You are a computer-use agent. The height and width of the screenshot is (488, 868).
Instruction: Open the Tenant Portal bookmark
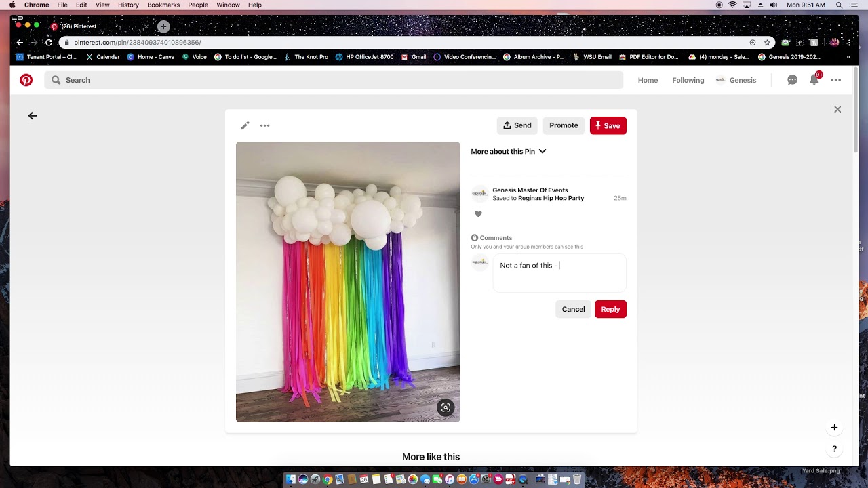point(47,57)
